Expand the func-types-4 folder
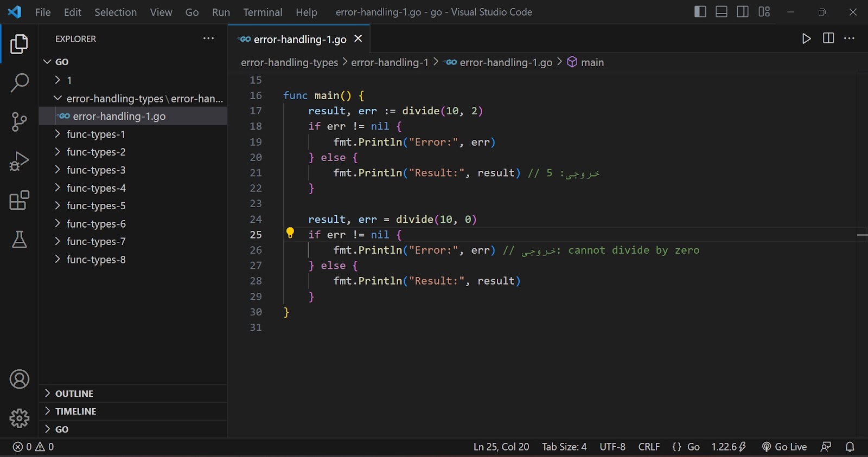The image size is (868, 457). click(133, 188)
